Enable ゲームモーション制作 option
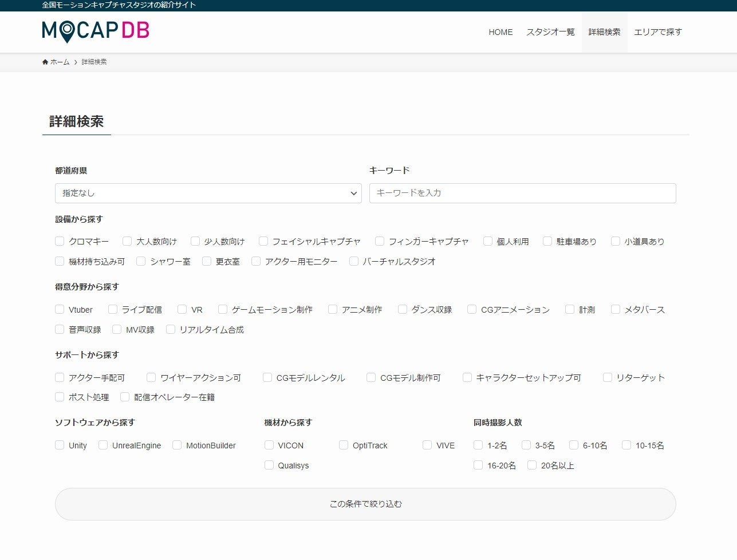737x560 pixels. 223,309
